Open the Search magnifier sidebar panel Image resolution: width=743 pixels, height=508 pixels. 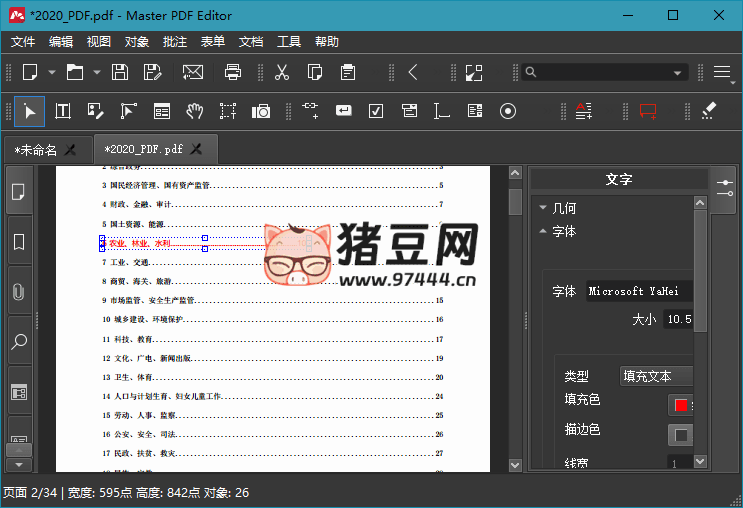click(18, 341)
